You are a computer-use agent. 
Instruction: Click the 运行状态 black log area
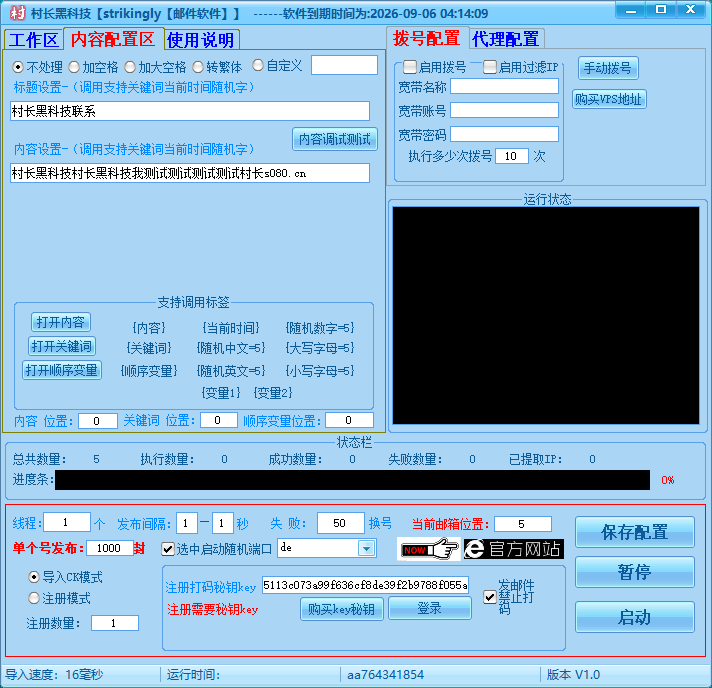[546, 316]
